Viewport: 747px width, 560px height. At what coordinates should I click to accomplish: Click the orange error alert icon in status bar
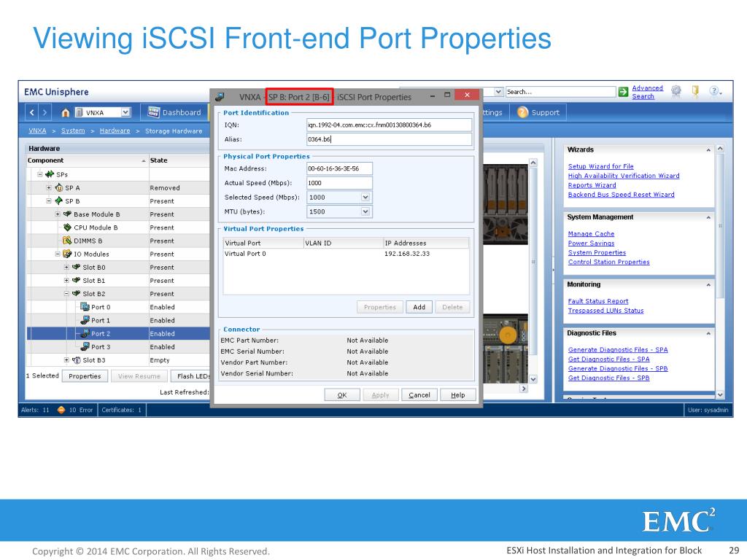coord(61,410)
